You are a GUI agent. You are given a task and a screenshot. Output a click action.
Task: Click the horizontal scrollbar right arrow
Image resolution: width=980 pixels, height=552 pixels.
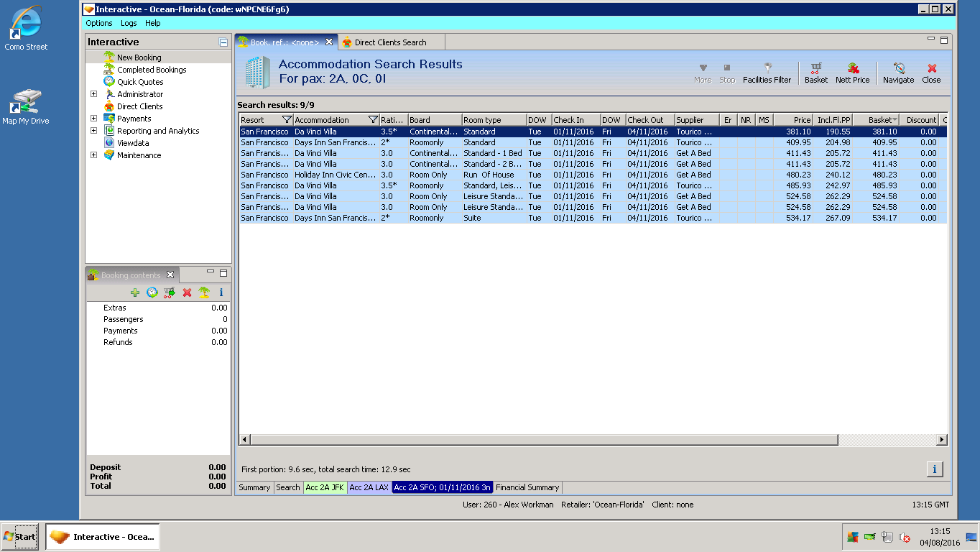point(942,439)
